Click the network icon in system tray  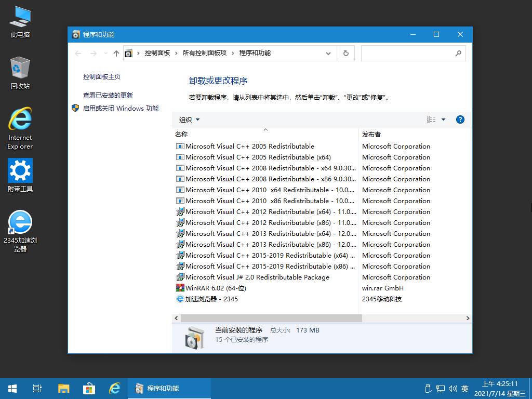click(441, 389)
